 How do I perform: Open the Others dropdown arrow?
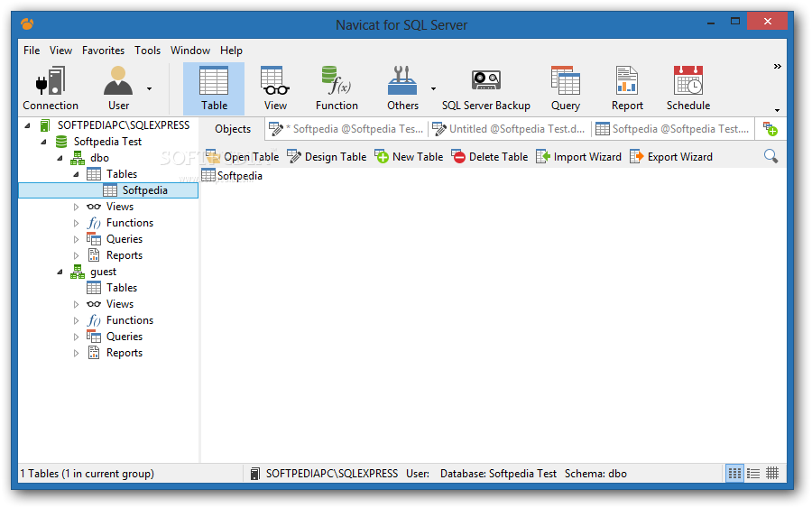433,88
